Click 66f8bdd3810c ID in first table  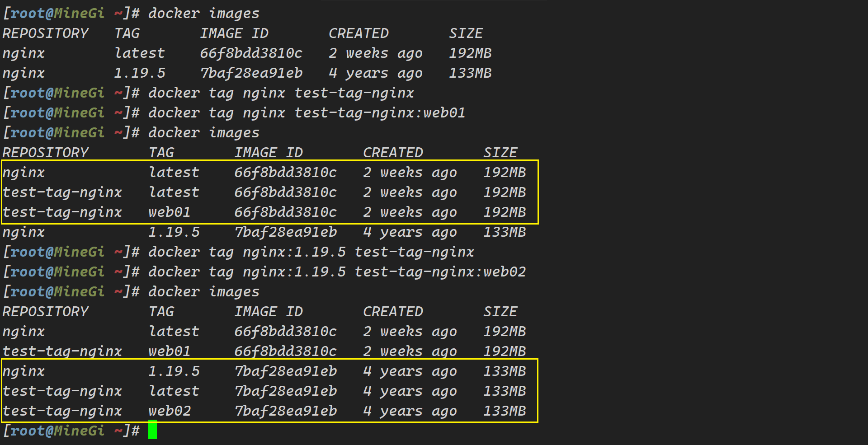point(251,53)
